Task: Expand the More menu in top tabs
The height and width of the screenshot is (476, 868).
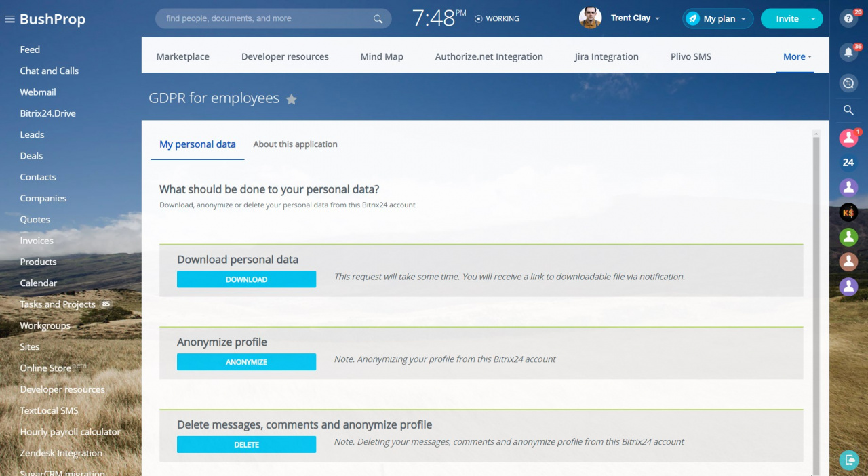Action: pyautogui.click(x=797, y=57)
